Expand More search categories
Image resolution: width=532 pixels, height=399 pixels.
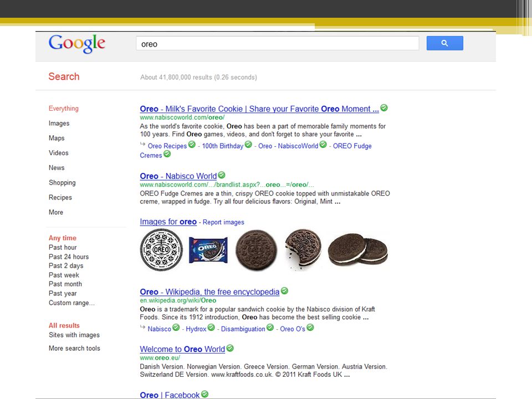pyautogui.click(x=55, y=212)
